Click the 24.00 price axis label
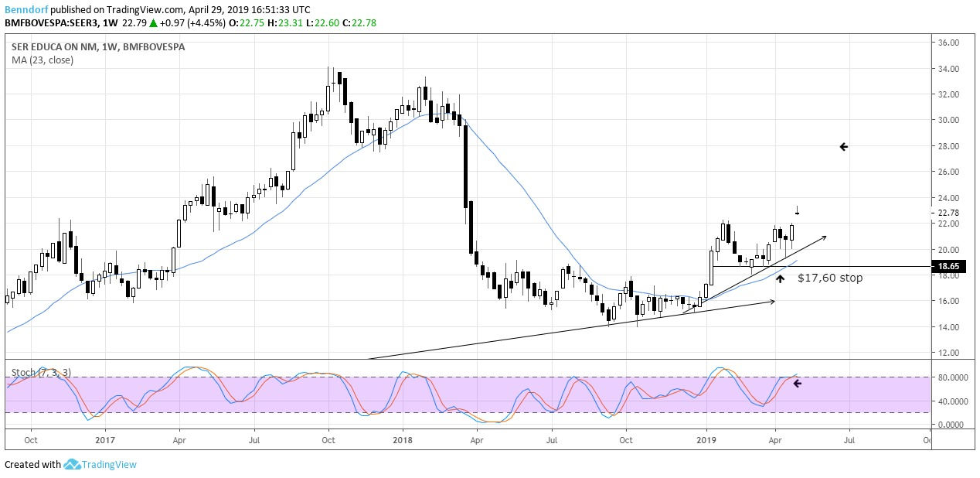Image resolution: width=980 pixels, height=478 pixels. click(950, 198)
